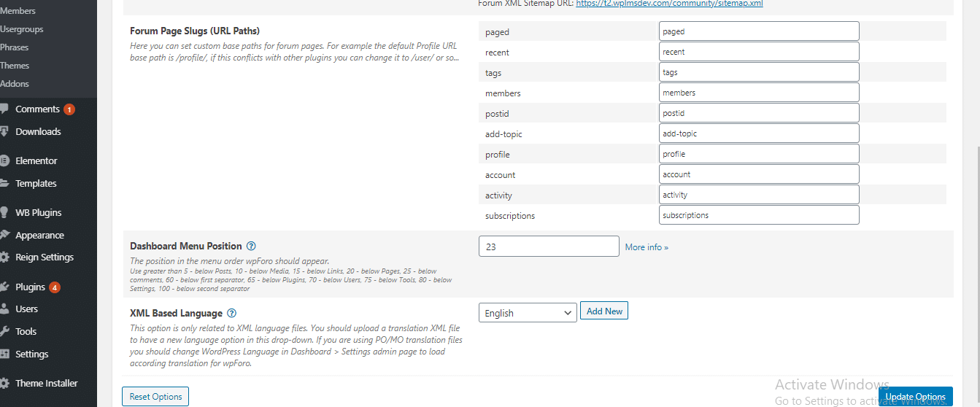Click the Users person icon
This screenshot has width=980, height=407.
[x=4, y=309]
